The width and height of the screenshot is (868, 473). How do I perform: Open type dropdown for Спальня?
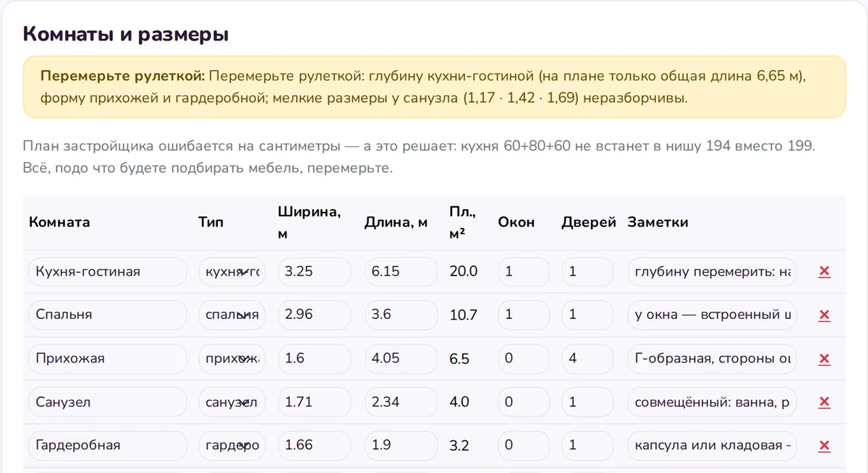click(x=231, y=315)
